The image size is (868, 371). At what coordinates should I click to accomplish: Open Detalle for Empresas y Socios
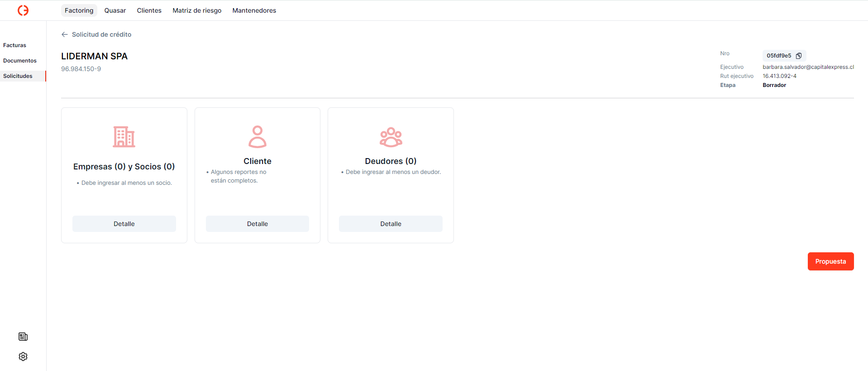[x=124, y=224]
